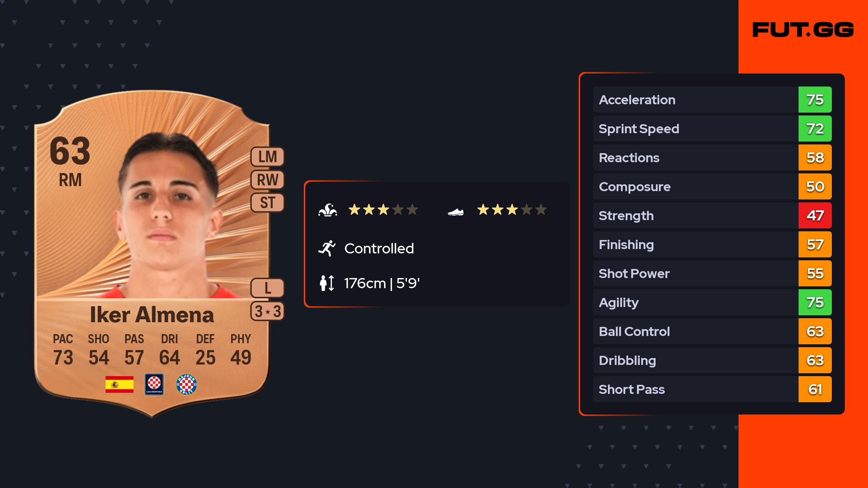Click the Hajduk Split club crest
Viewport: 868px width, 488px height.
tap(186, 384)
